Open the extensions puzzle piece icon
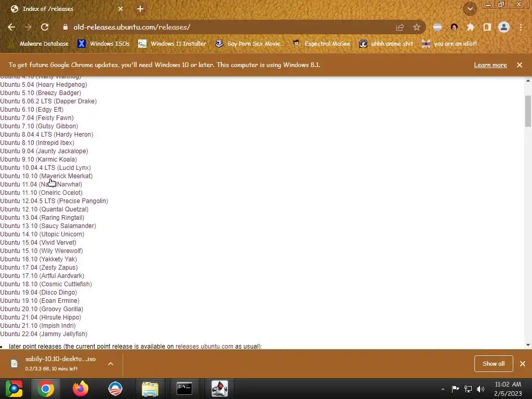Screen dimensions: 532x399 471,27
